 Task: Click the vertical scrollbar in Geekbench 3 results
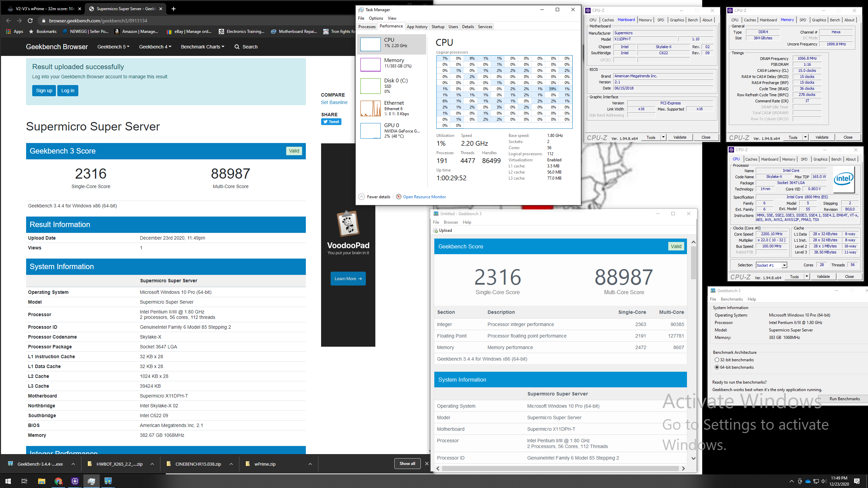pyautogui.click(x=693, y=263)
